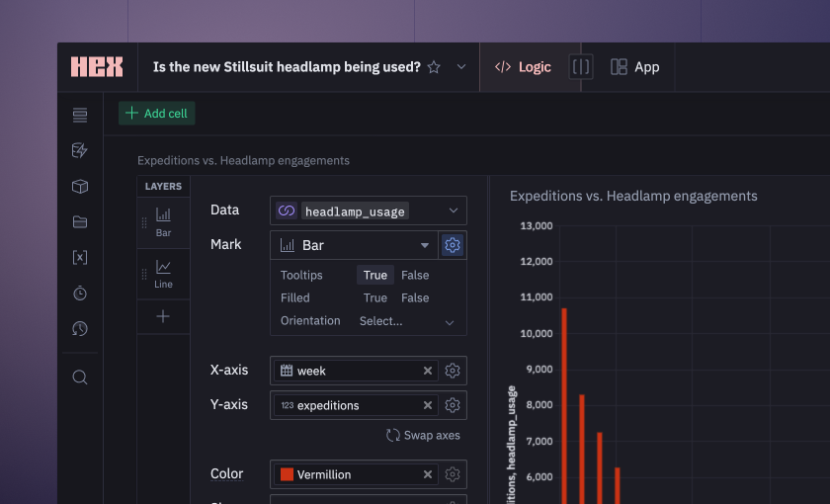The image size is (830, 504).
Task: Clear the Y-axis expeditions field
Action: click(428, 405)
